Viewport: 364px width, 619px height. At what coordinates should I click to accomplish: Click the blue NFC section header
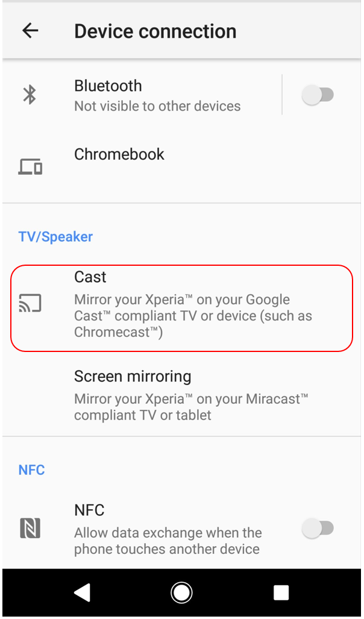tap(31, 470)
